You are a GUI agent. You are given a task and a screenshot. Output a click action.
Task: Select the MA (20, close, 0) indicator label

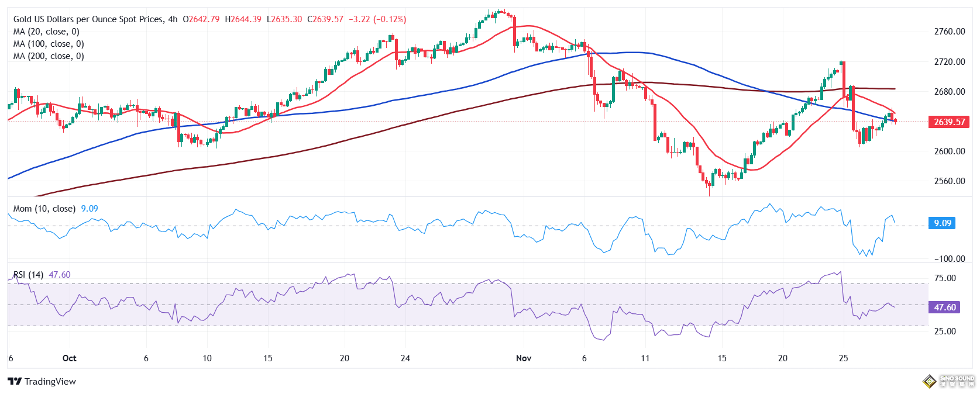[x=46, y=32]
